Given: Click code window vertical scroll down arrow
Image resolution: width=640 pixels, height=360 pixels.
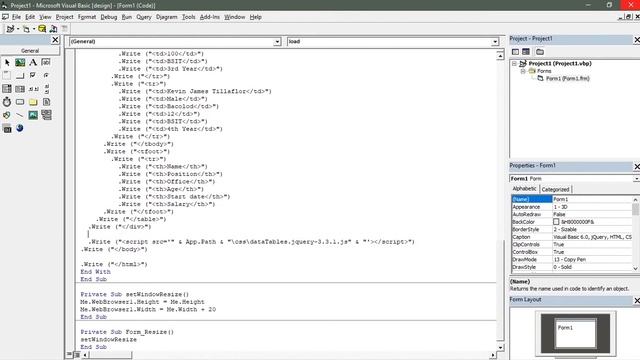Looking at the screenshot, I should tap(500, 347).
